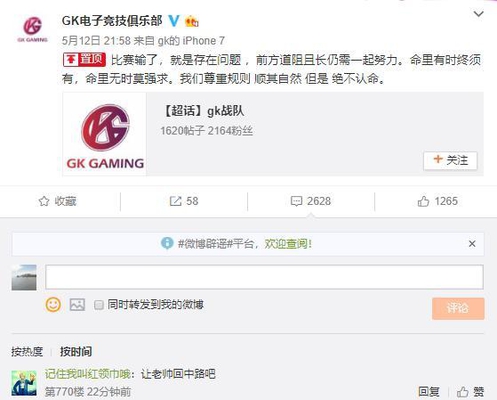Dismiss the 微博辟谣 notice banner
The height and width of the screenshot is (400, 497).
pos(472,244)
